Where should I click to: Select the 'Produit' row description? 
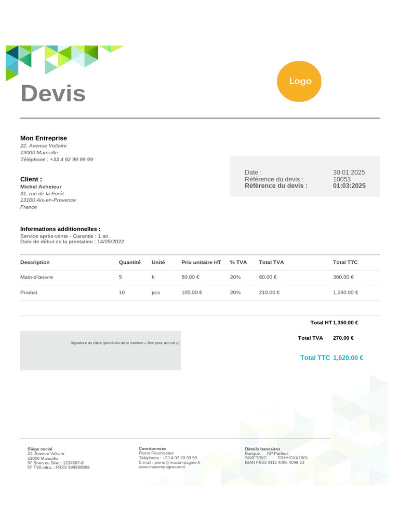point(29,292)
